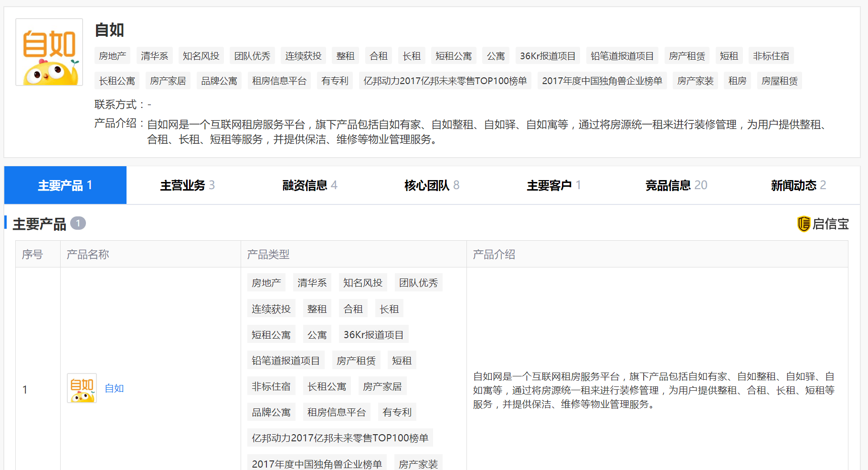The image size is (868, 470).
Task: Select the 短租公寓 header tag
Action: click(454, 56)
